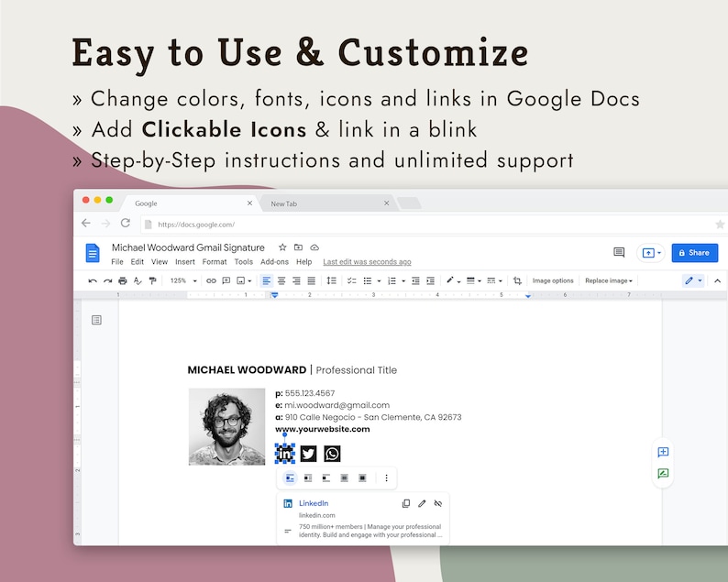Show the document outline sidebar icon
728x582 pixels.
(96, 320)
